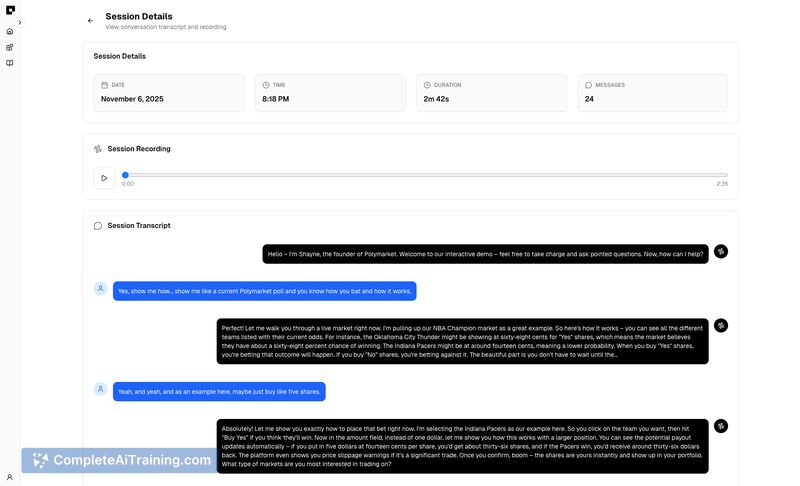This screenshot has width=800, height=486.
Task: Open the Home page from the sidebar
Action: [x=10, y=31]
